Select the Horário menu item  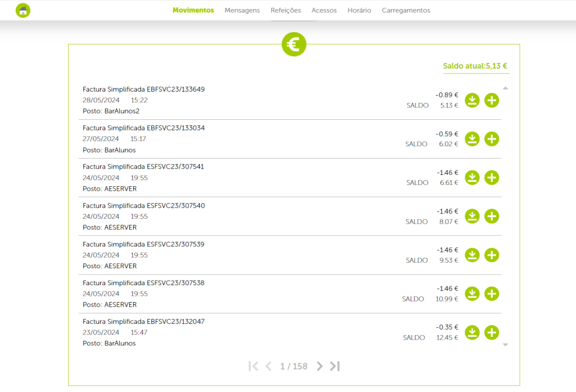pyautogui.click(x=359, y=10)
